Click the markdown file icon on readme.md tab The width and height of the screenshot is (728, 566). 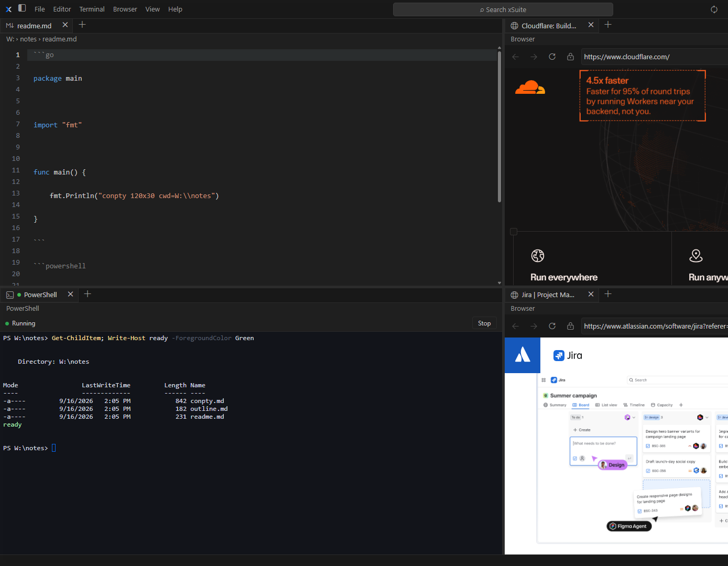coord(9,25)
